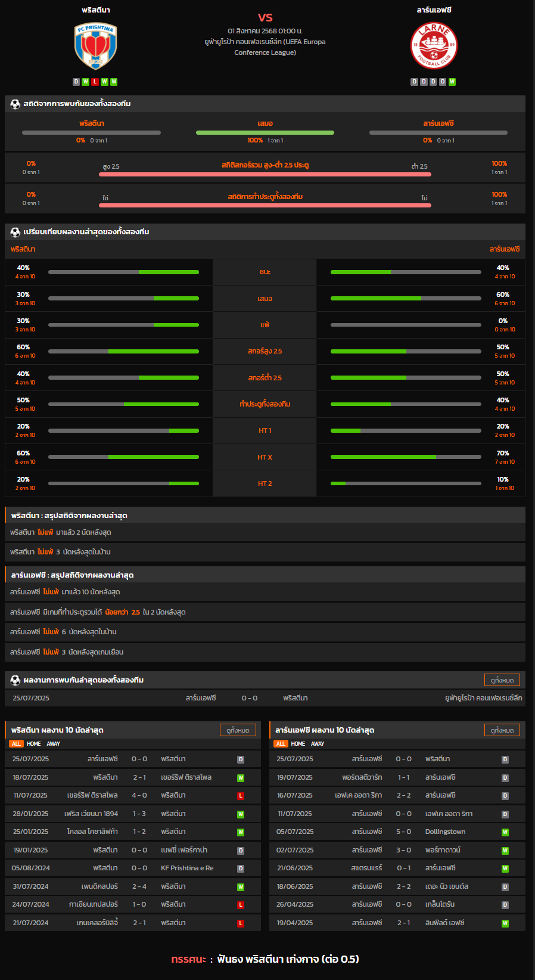Image resolution: width=535 pixels, height=980 pixels.
Task: Open 'ดูทั้งหมด' button in Larne last 10 panel
Action: [502, 730]
